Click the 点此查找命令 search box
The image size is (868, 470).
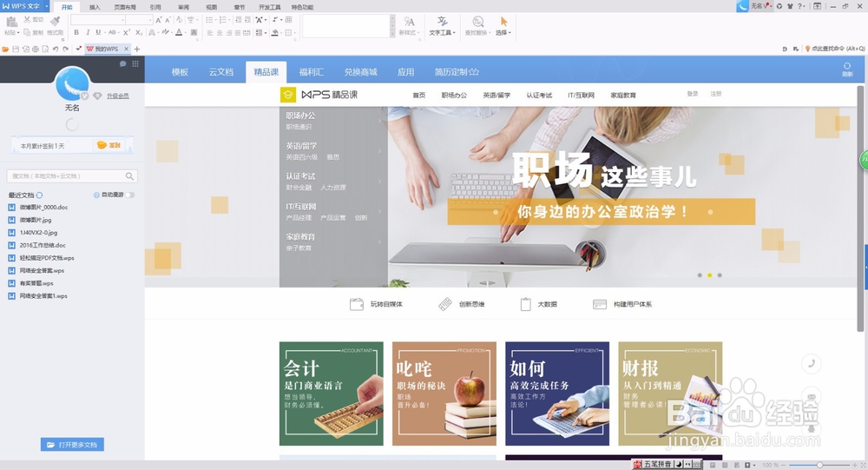tap(835, 49)
